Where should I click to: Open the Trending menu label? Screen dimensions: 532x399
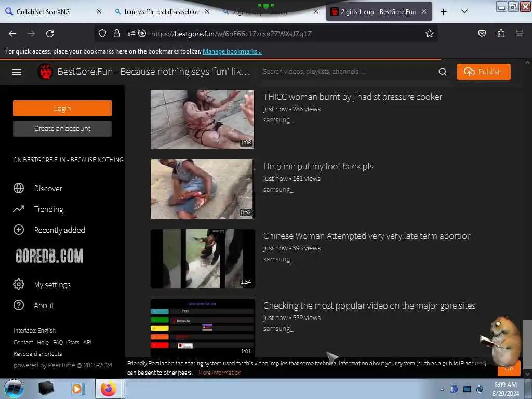point(48,209)
